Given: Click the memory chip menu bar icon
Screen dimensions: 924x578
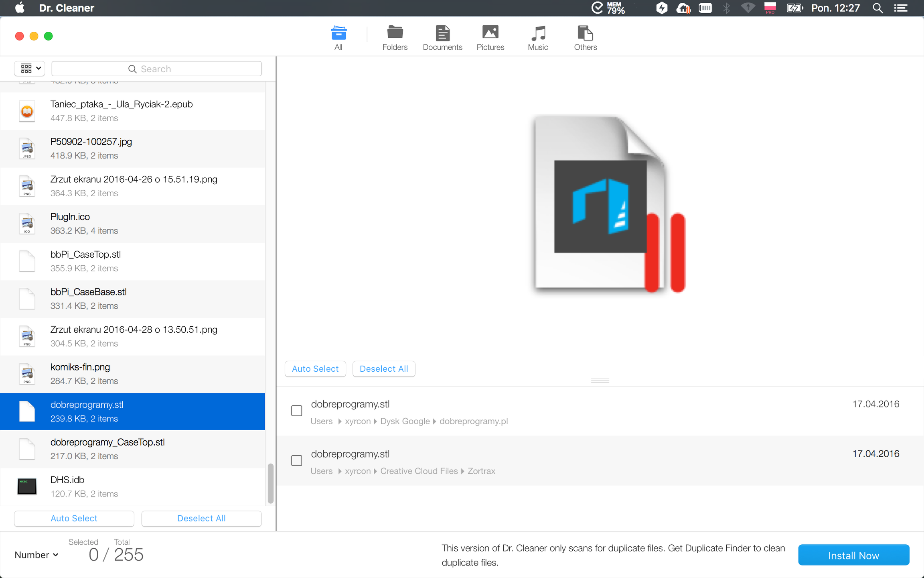Looking at the screenshot, I should pyautogui.click(x=705, y=8).
